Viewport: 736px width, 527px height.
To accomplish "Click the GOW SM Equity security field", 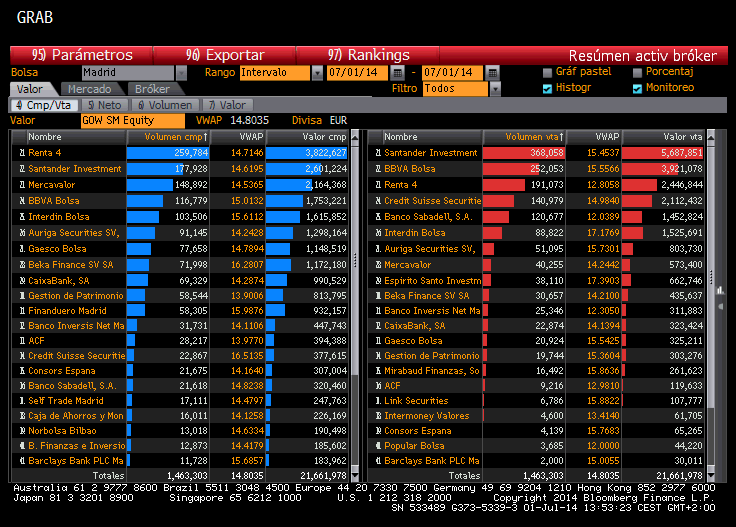I will (x=133, y=121).
